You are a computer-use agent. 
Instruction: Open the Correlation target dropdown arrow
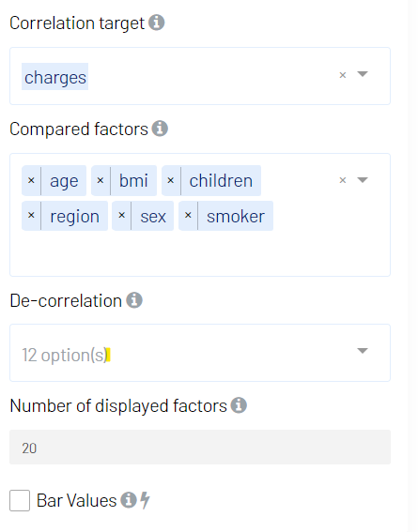click(x=363, y=74)
